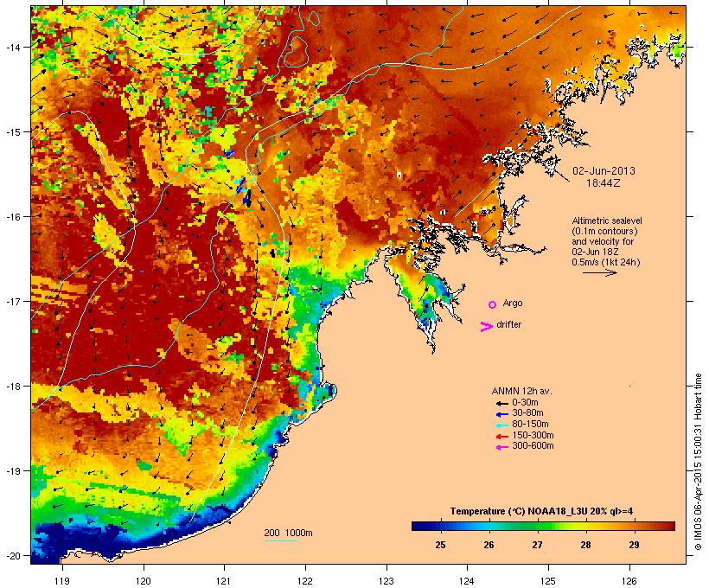Click the longitude label '120'

[x=144, y=581]
